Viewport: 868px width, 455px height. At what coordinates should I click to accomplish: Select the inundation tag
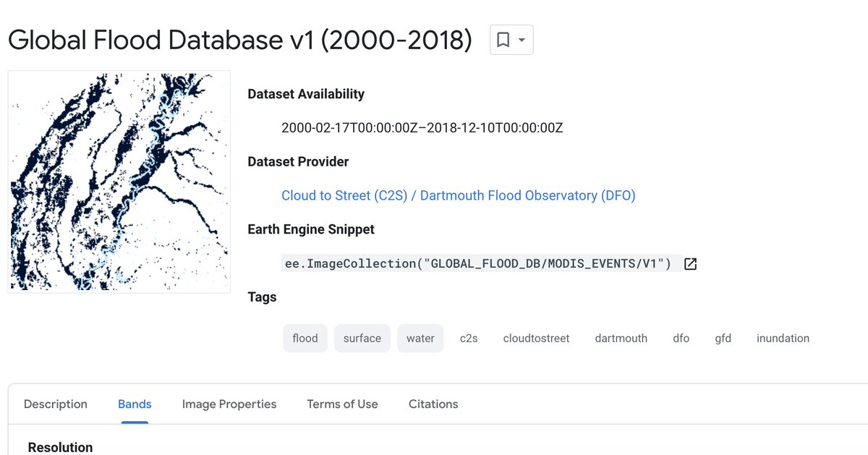coord(783,338)
